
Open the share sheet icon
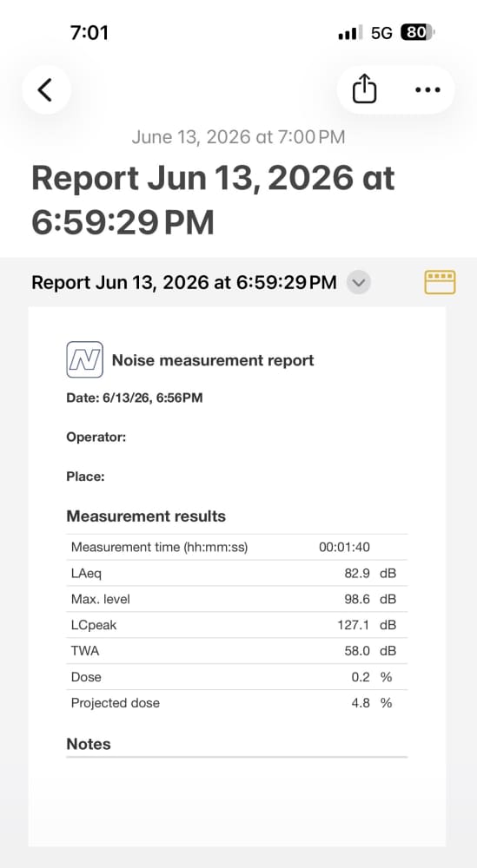364,89
